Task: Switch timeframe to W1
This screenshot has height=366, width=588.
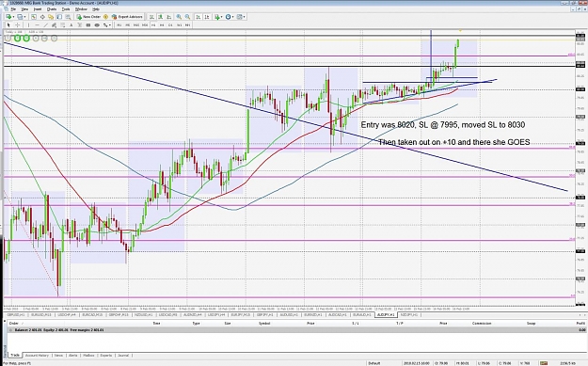Action: pos(180,25)
